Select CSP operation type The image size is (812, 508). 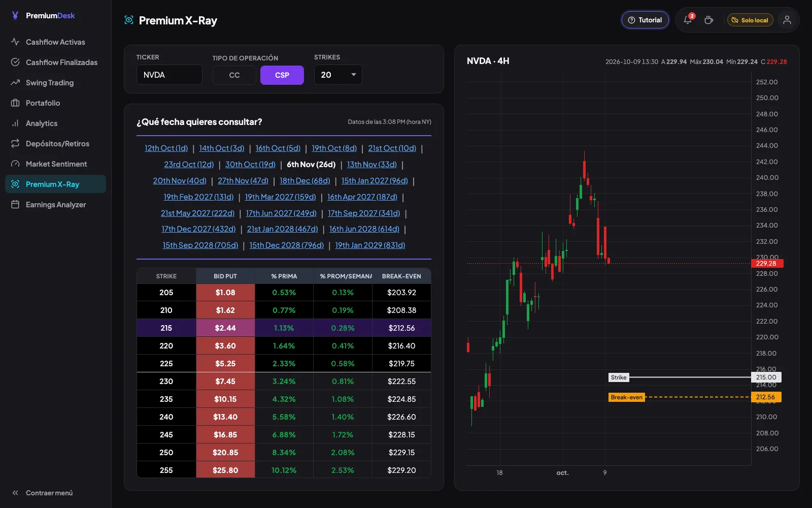(282, 75)
